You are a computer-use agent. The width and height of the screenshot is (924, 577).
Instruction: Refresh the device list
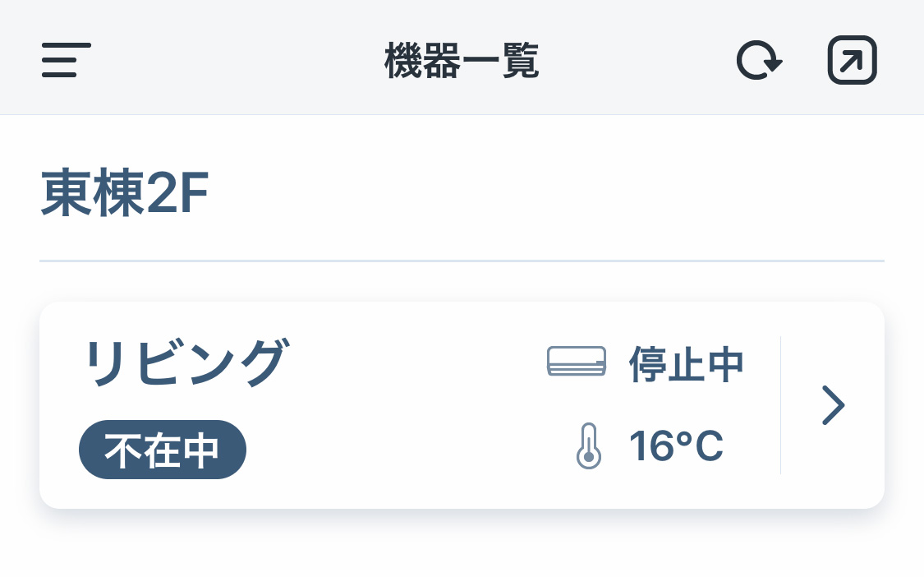(759, 60)
